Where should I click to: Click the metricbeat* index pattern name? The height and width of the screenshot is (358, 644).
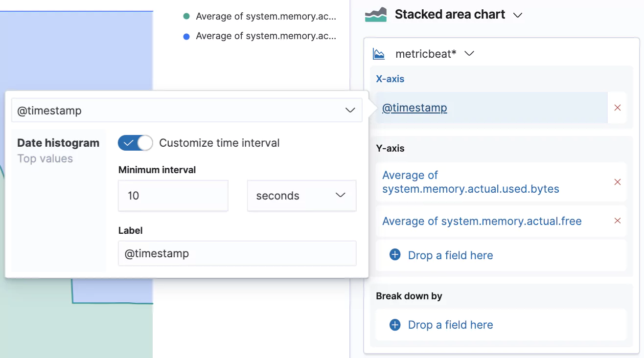(426, 54)
